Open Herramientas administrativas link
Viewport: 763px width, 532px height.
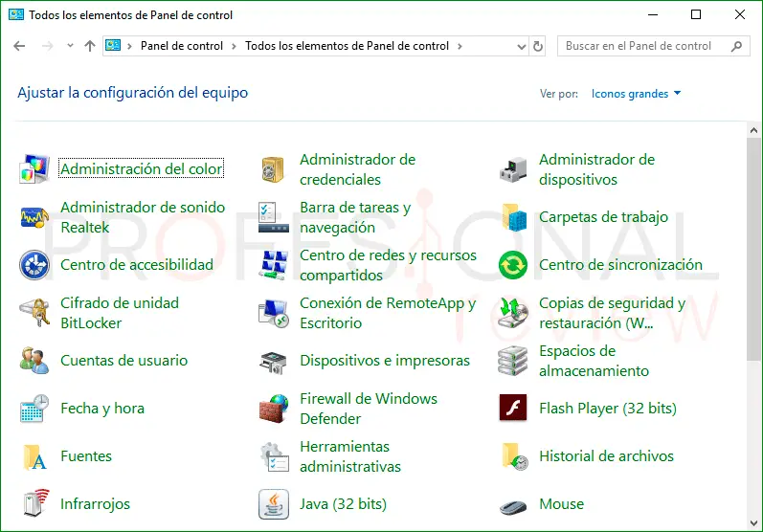[350, 456]
